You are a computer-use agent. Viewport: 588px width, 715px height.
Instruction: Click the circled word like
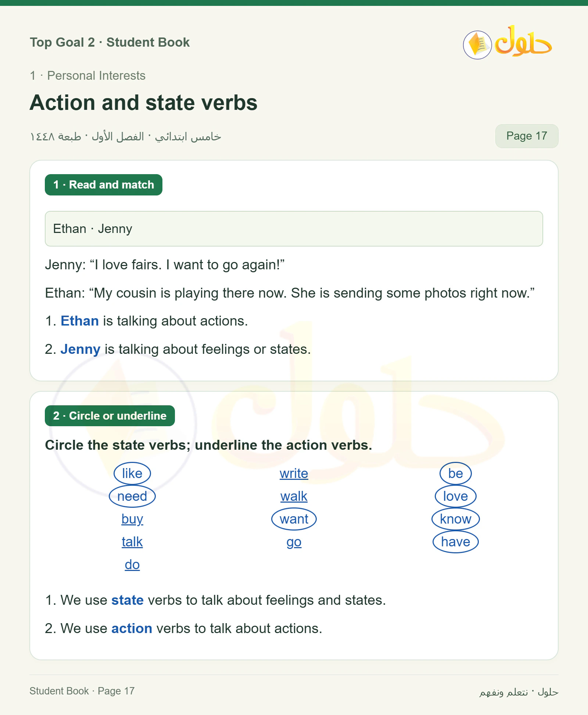pos(132,473)
